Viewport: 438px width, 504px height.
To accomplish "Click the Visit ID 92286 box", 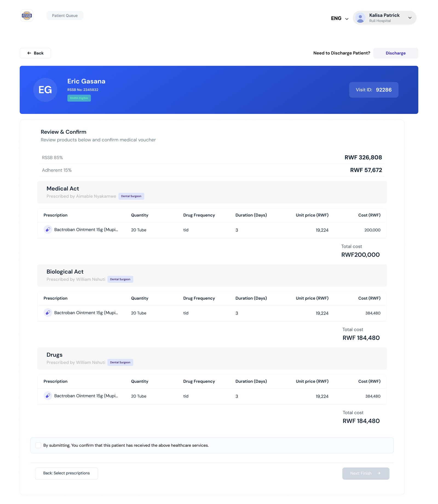I will click(x=374, y=90).
